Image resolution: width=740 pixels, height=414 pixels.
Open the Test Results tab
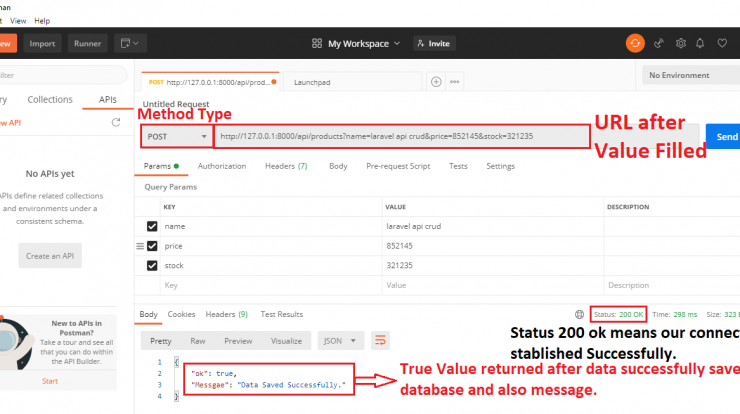tap(282, 314)
